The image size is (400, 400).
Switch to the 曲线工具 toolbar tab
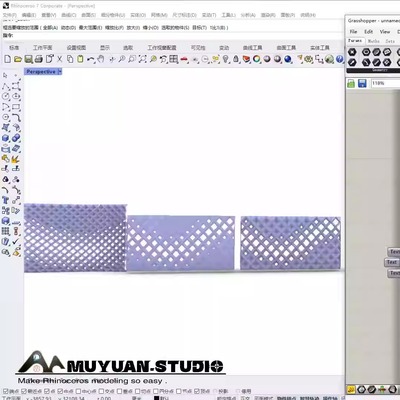pyautogui.click(x=252, y=48)
